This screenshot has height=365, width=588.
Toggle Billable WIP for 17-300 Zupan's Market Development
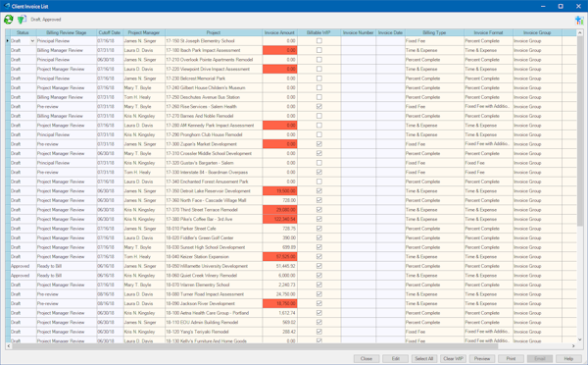click(319, 144)
